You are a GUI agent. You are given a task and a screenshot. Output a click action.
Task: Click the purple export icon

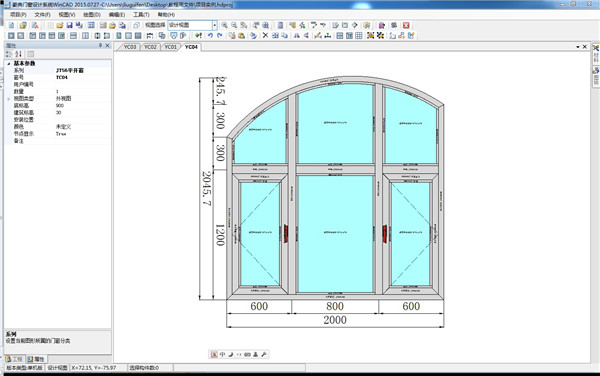(382, 25)
